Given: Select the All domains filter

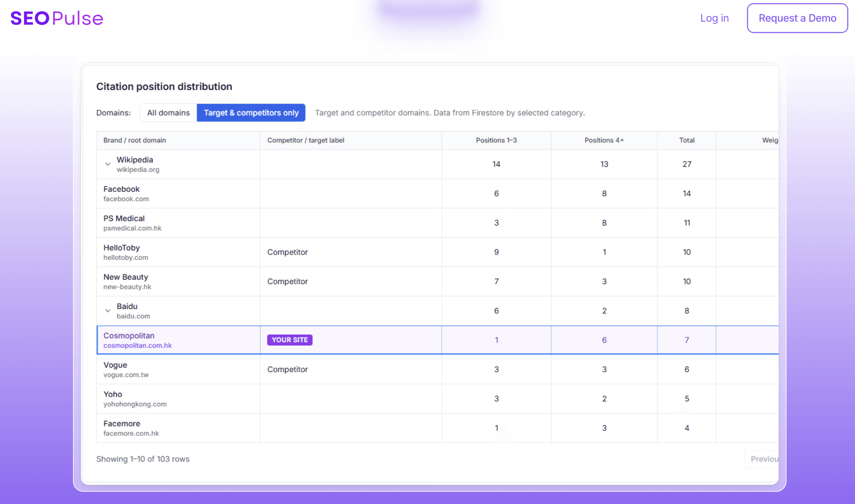Looking at the screenshot, I should pyautogui.click(x=168, y=113).
